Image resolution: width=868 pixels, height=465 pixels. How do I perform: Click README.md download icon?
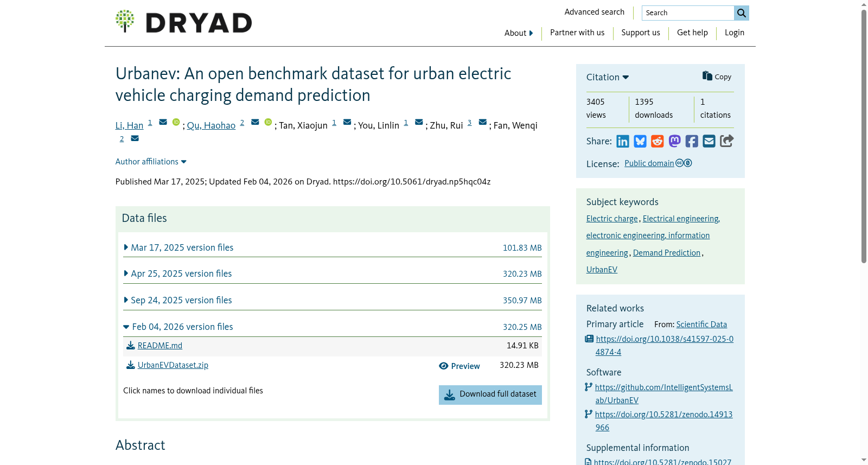coord(131,346)
